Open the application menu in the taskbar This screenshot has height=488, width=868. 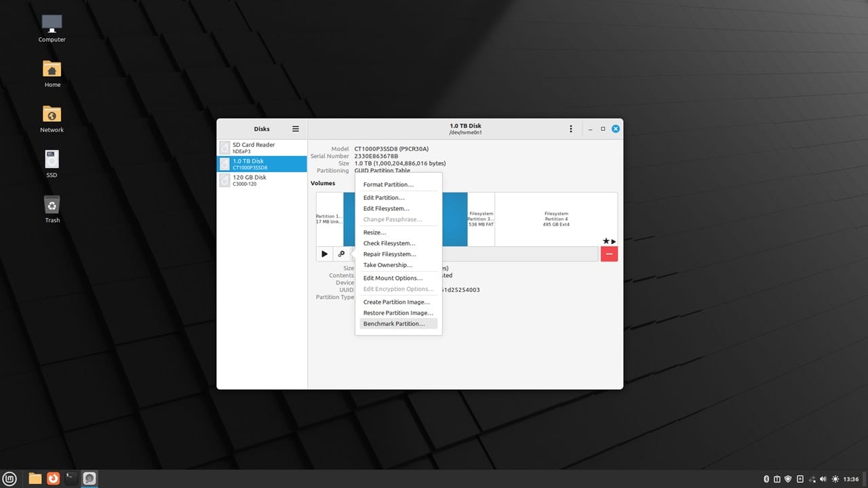9,479
